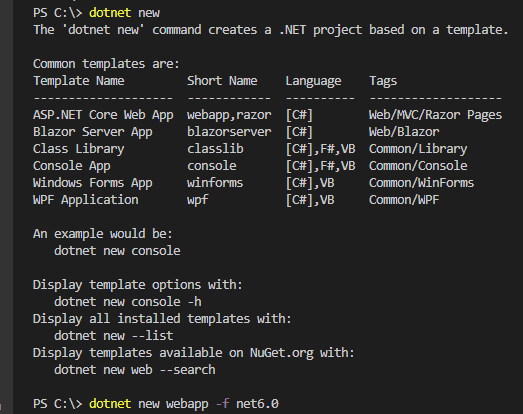Click the 'Common/Console' tag

[x=418, y=166]
